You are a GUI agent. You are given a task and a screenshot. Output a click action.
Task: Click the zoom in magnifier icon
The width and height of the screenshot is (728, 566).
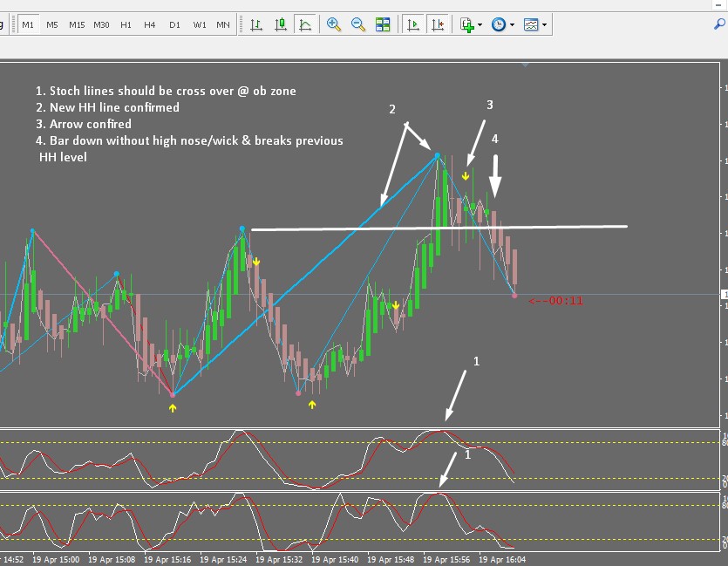point(333,24)
